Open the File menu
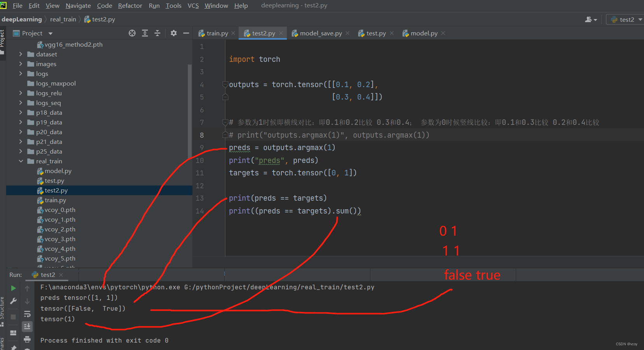This screenshot has width=644, height=350. tap(17, 5)
